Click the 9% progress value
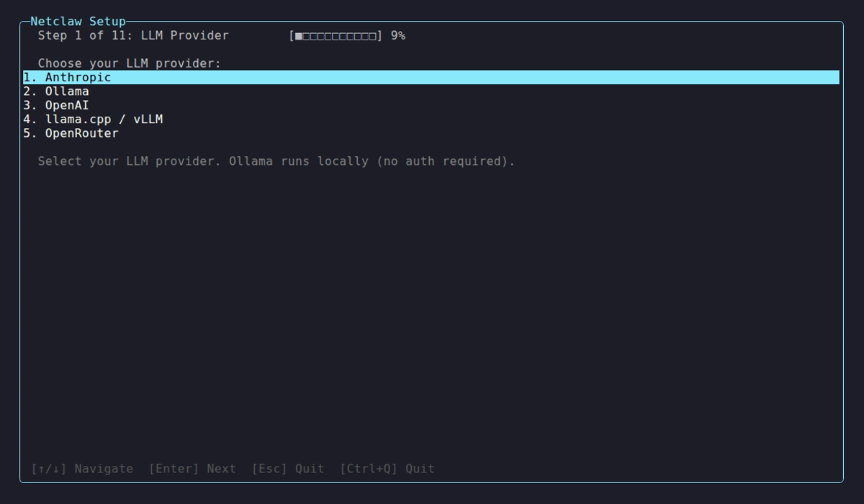The image size is (864, 504). (x=398, y=35)
